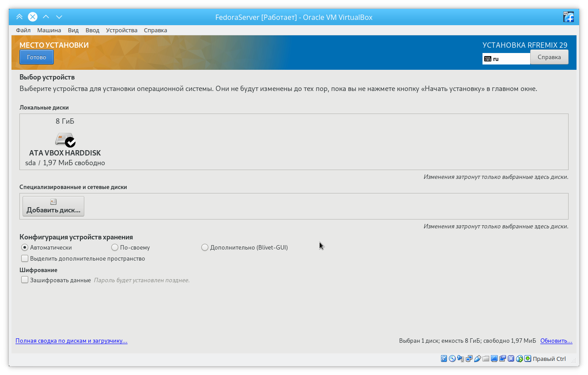588x375 pixels.
Task: Click the optical disc status icon
Action: click(x=452, y=359)
